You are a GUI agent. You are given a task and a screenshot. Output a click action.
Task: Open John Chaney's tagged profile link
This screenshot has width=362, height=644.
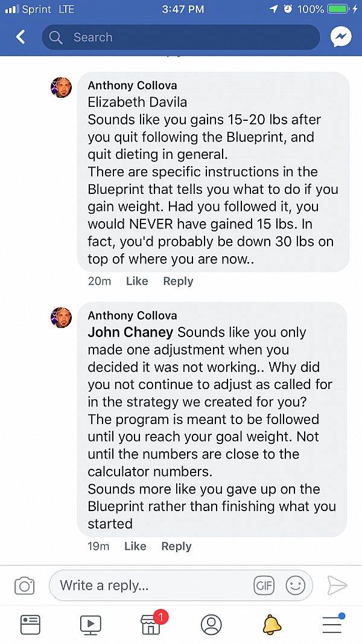coord(130,332)
